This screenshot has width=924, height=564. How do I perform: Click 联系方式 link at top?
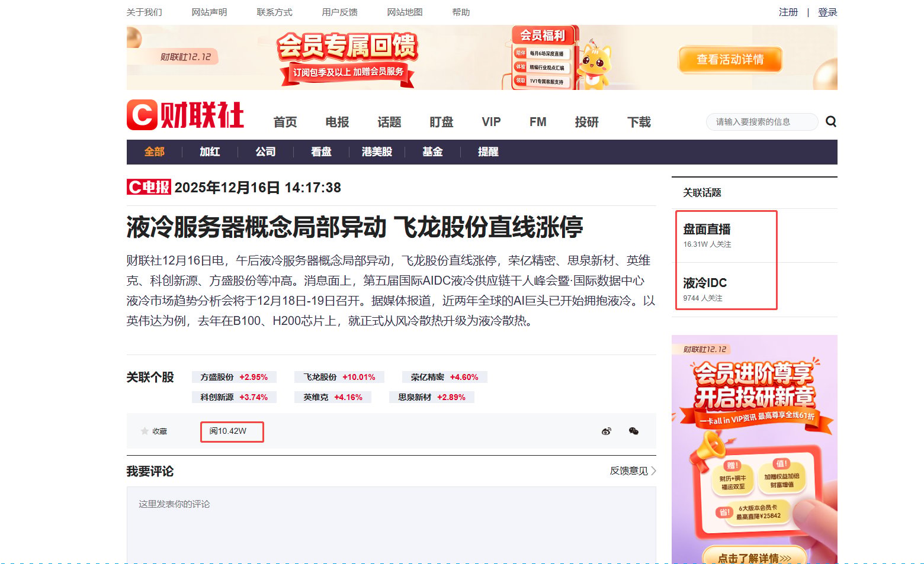pyautogui.click(x=274, y=12)
